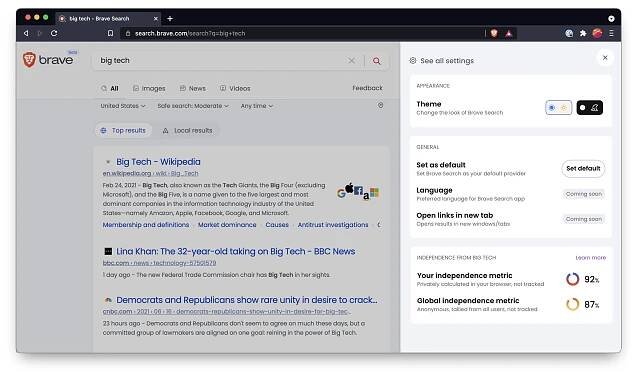Open the browser hamburger menu

[x=611, y=33]
